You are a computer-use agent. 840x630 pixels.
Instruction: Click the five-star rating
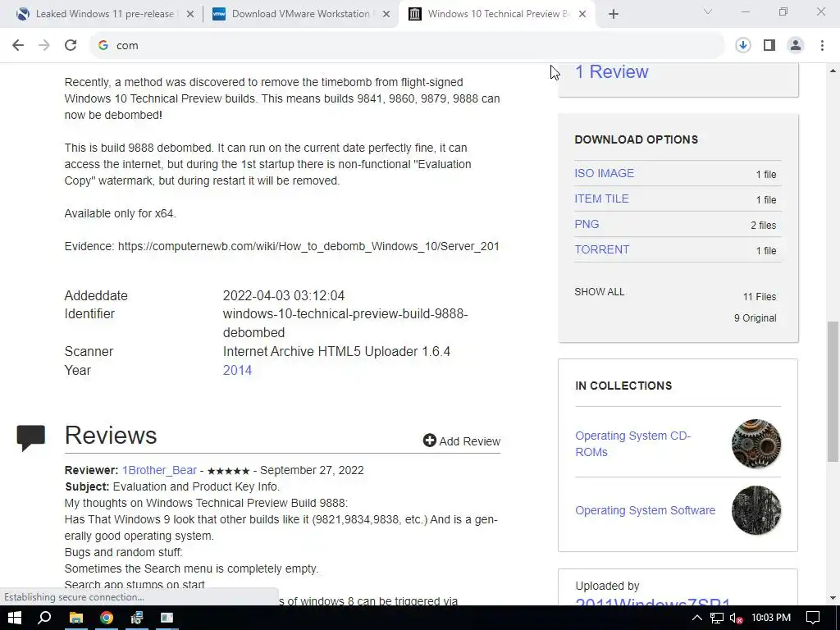pyautogui.click(x=228, y=471)
